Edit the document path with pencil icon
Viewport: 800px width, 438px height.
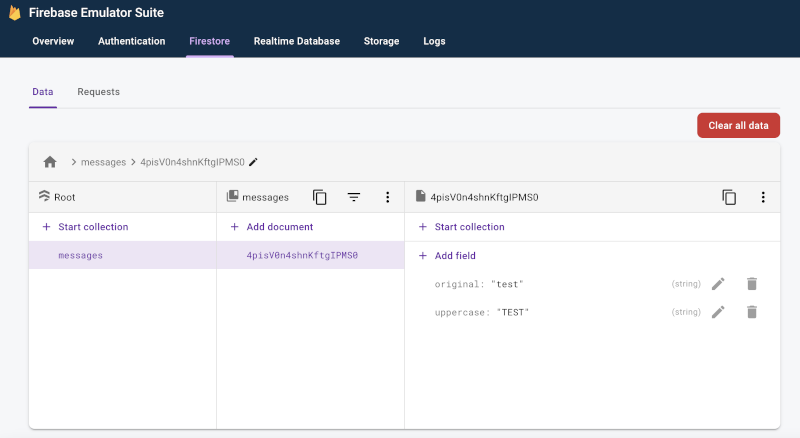click(253, 162)
